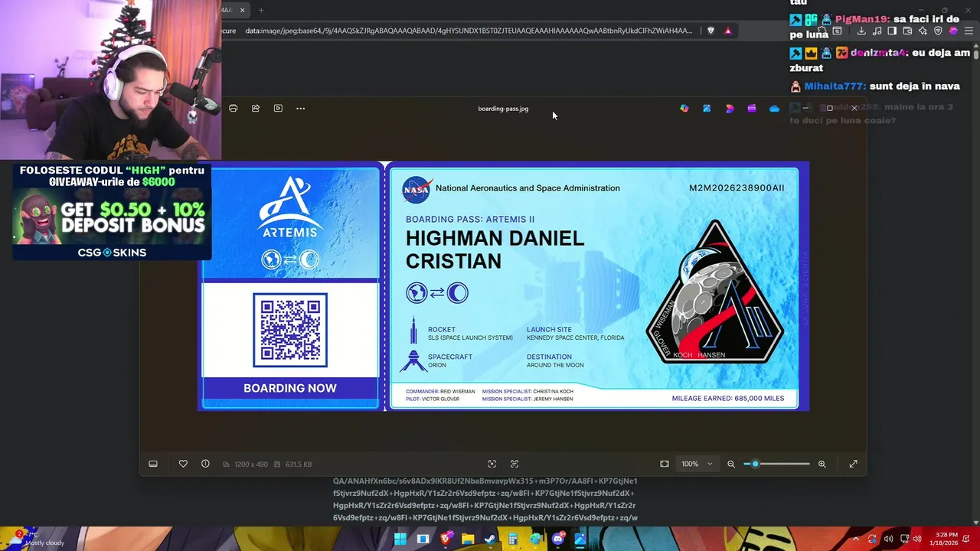Print the boarding-pass image in Photos
The width and height of the screenshot is (980, 551).
(x=234, y=109)
